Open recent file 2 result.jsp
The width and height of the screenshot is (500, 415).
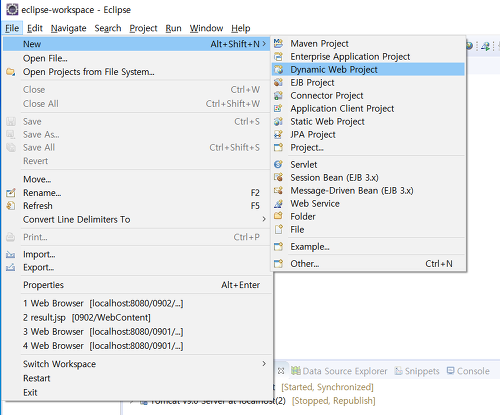click(138, 317)
